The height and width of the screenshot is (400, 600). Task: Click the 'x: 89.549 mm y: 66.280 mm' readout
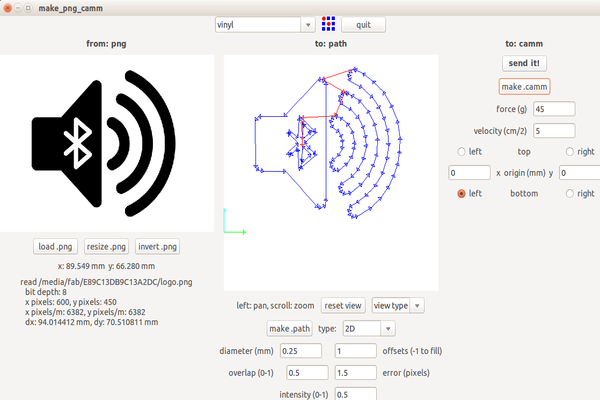pyautogui.click(x=106, y=266)
